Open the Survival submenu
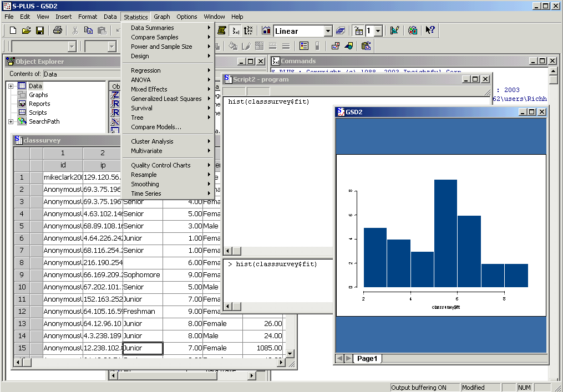Viewport: 563px width, 392px height. [x=168, y=108]
